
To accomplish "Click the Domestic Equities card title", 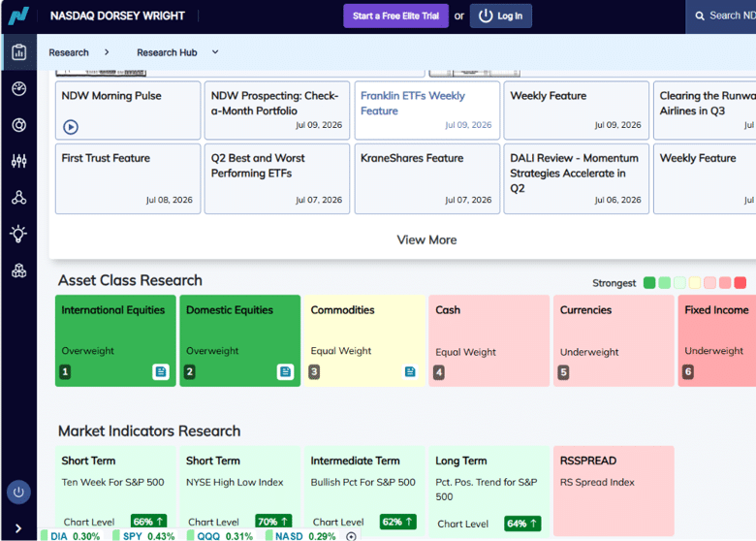I will click(230, 310).
